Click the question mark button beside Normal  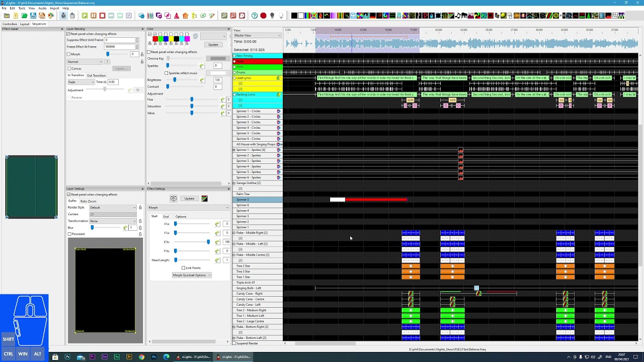pos(108,62)
